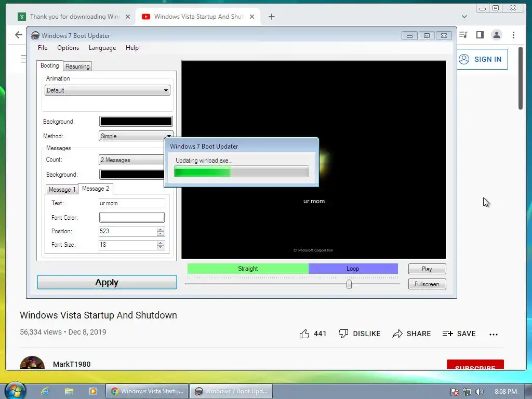Click the 8:08 PM taskbar clock
This screenshot has width=532, height=399.
pos(506,392)
